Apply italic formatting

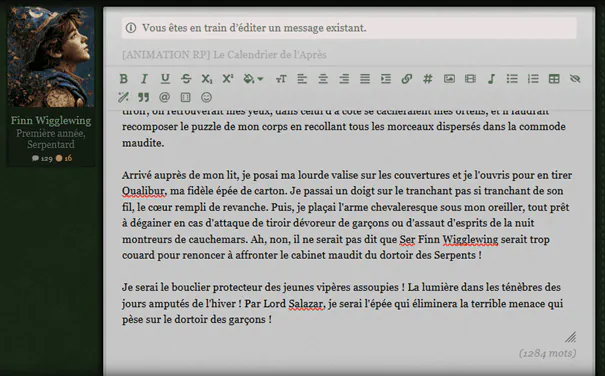pyautogui.click(x=144, y=79)
